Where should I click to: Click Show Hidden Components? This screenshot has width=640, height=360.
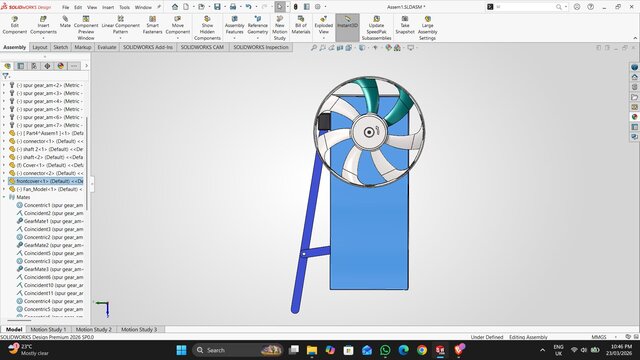click(207, 28)
